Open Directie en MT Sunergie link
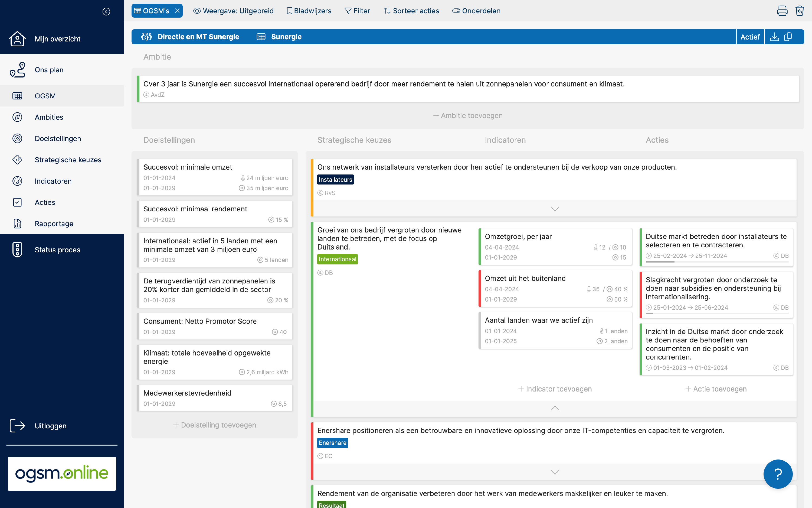This screenshot has width=812, height=508. [198, 37]
